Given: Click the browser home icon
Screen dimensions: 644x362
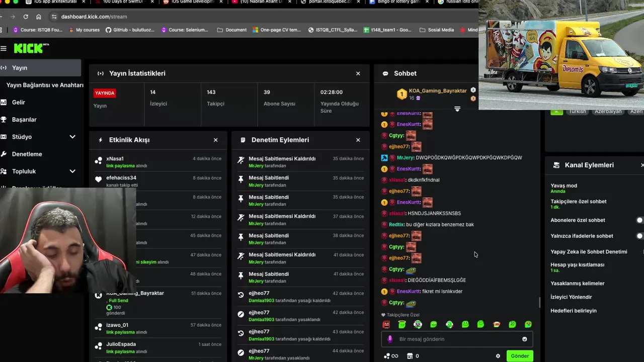Looking at the screenshot, I should tap(39, 17).
